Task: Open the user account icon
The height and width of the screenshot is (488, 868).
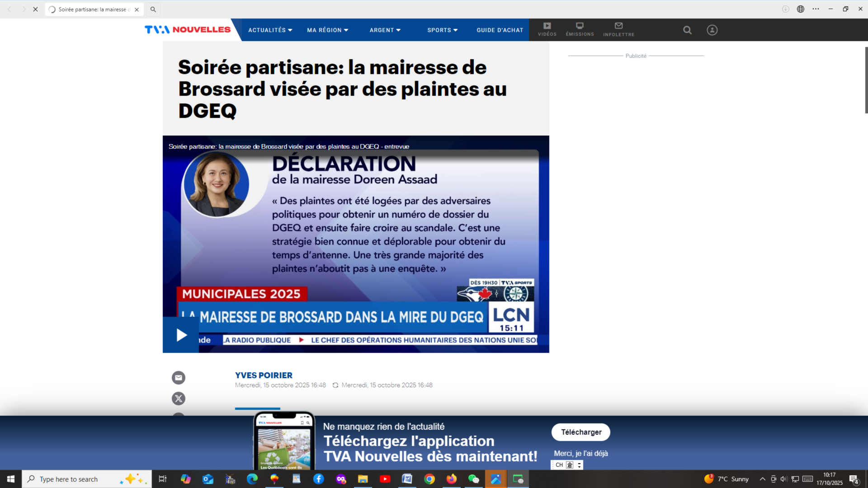Action: pyautogui.click(x=712, y=30)
